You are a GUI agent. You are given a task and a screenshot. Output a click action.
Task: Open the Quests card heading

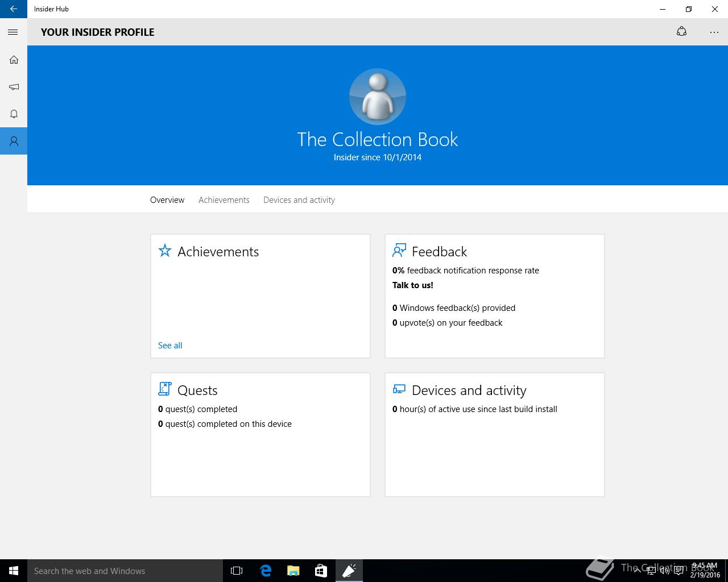197,390
